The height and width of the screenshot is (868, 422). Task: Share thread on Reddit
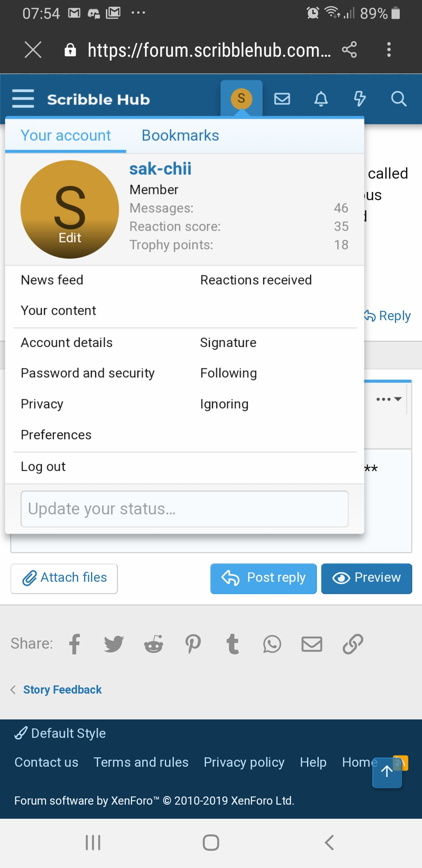(154, 644)
